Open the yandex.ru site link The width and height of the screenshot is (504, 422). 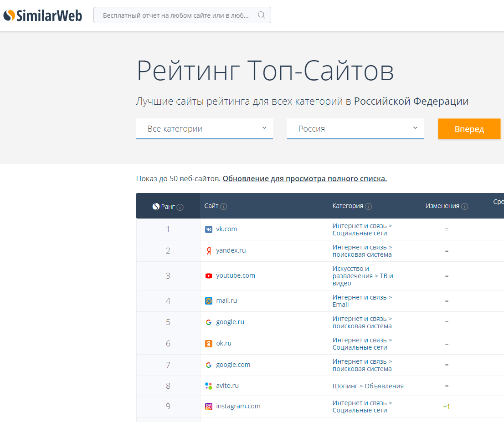tap(231, 250)
